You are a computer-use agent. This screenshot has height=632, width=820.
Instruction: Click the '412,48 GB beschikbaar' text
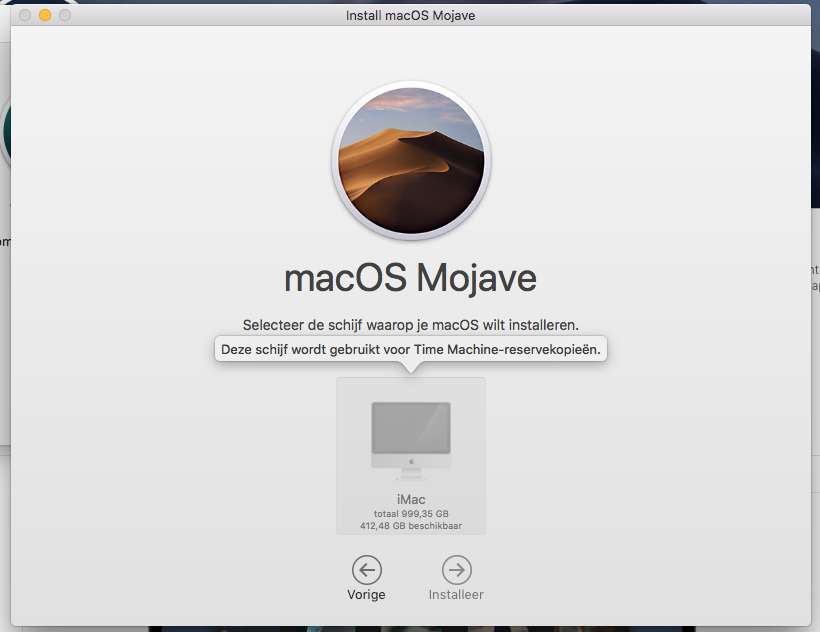coord(411,526)
